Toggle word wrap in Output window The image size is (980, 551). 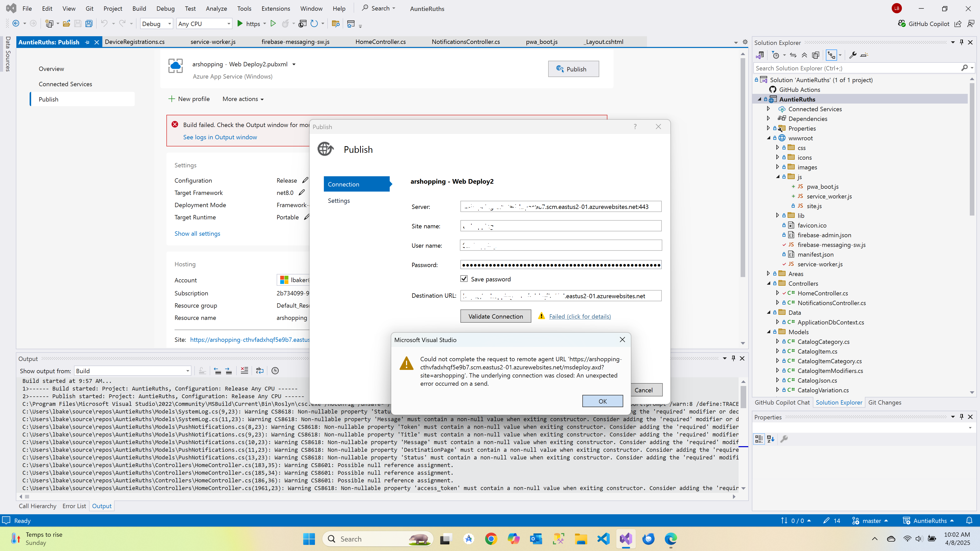click(x=260, y=370)
